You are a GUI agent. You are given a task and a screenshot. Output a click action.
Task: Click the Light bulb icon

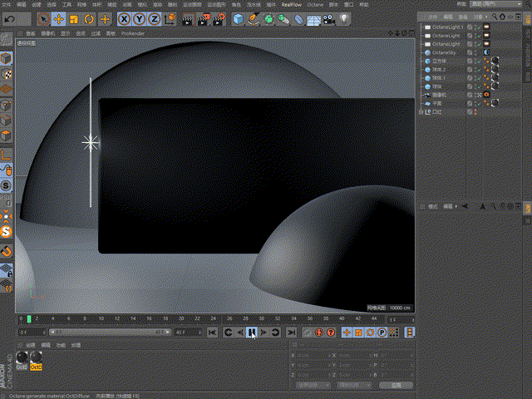[344, 18]
